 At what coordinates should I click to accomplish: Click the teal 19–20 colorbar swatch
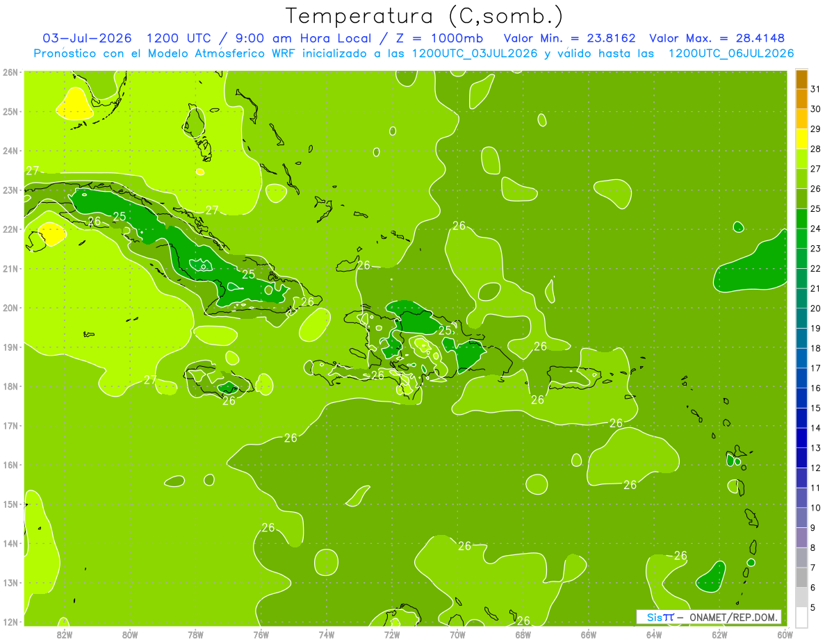(x=801, y=318)
